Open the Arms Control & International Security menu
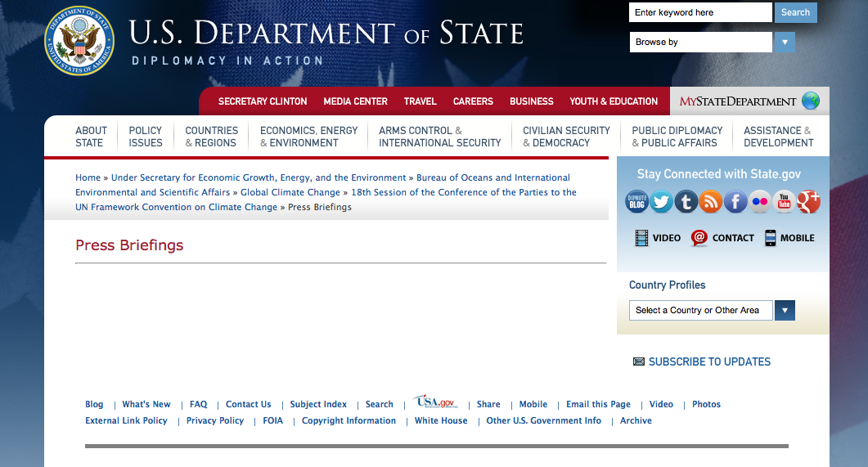The image size is (868, 467). [x=439, y=137]
